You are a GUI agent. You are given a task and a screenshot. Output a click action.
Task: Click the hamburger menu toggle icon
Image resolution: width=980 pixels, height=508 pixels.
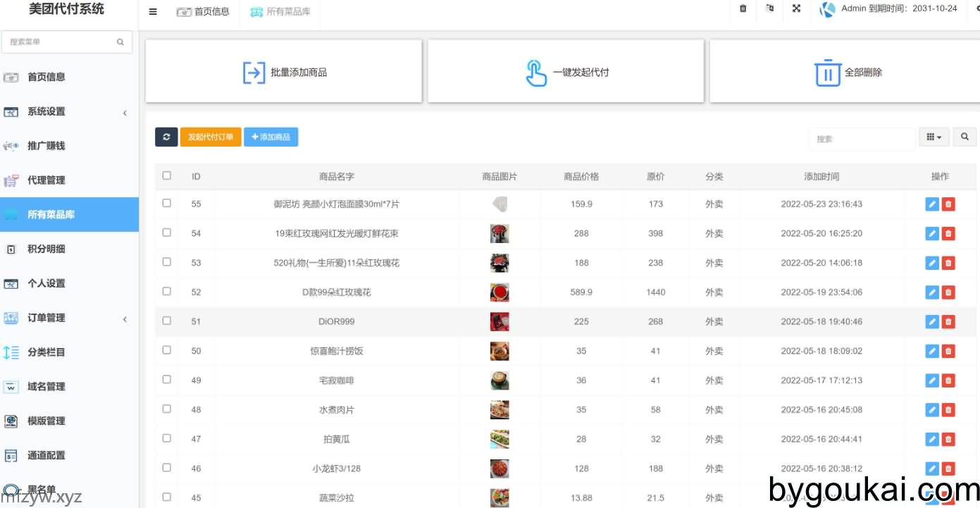pos(153,11)
